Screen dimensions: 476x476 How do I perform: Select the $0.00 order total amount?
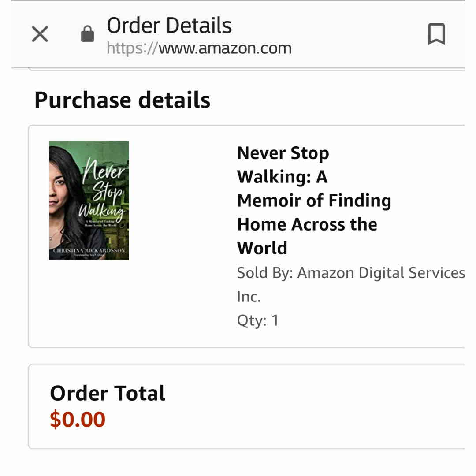pyautogui.click(x=78, y=420)
